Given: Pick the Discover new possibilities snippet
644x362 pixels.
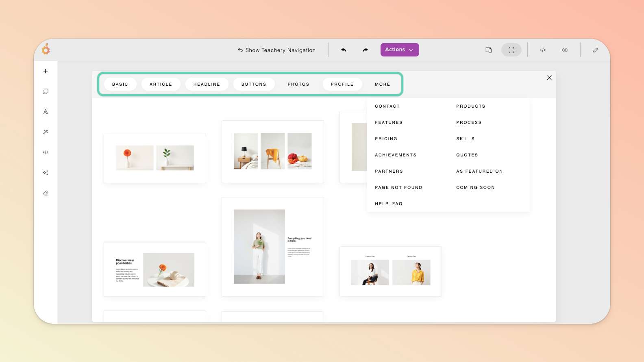Looking at the screenshot, I should [x=155, y=269].
